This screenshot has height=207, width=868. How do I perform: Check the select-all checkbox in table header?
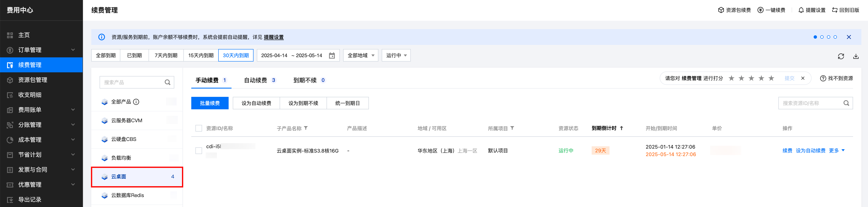(x=199, y=128)
